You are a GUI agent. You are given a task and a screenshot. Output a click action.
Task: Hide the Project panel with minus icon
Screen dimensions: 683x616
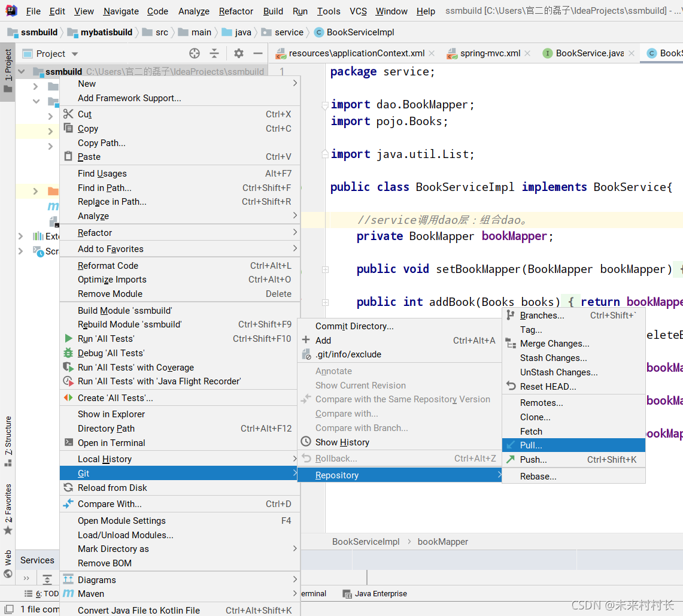pos(258,54)
